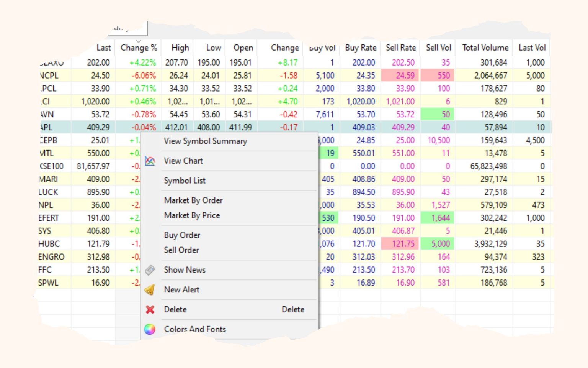Click the news tag icon next to Show News
588x368 pixels.
(150, 270)
